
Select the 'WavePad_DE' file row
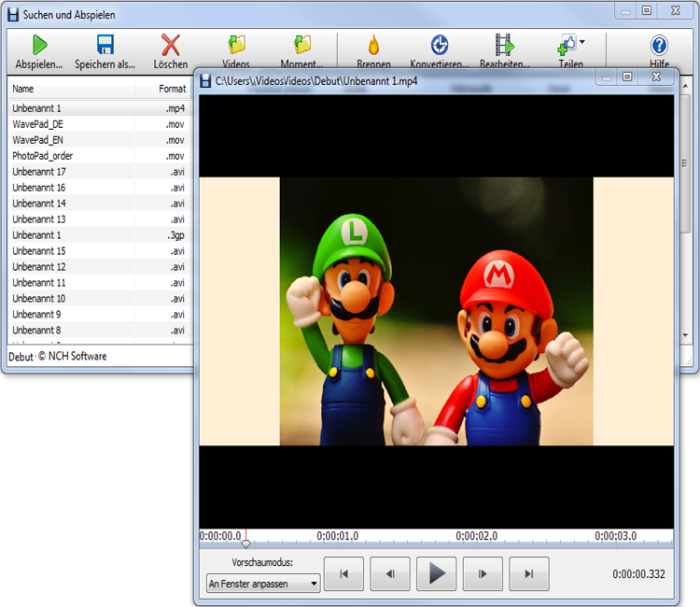click(100, 124)
